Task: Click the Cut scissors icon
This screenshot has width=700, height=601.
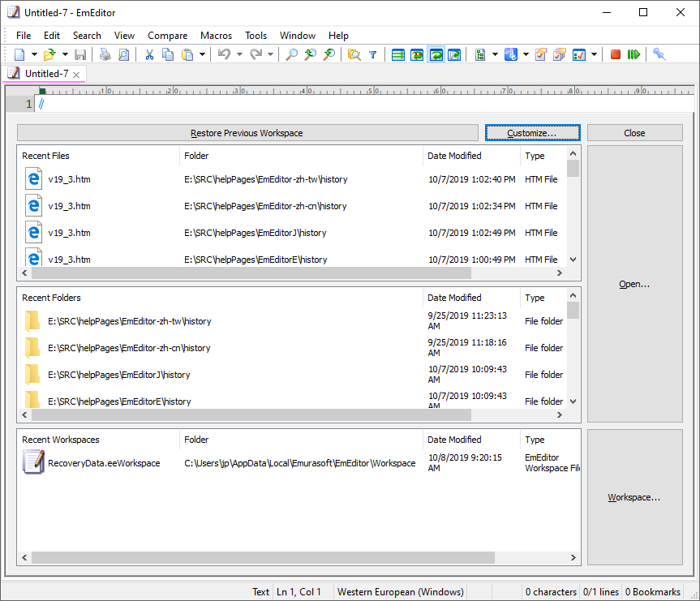Action: coord(149,54)
